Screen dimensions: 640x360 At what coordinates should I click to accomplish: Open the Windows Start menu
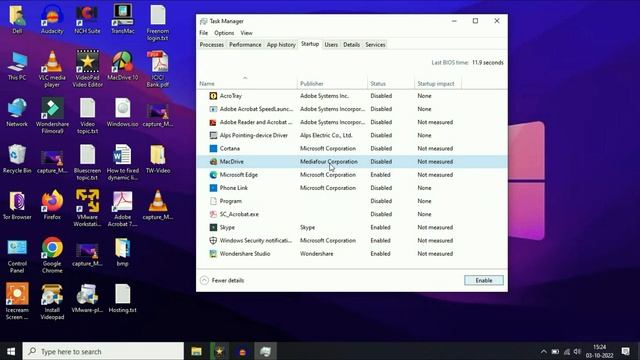point(11,351)
